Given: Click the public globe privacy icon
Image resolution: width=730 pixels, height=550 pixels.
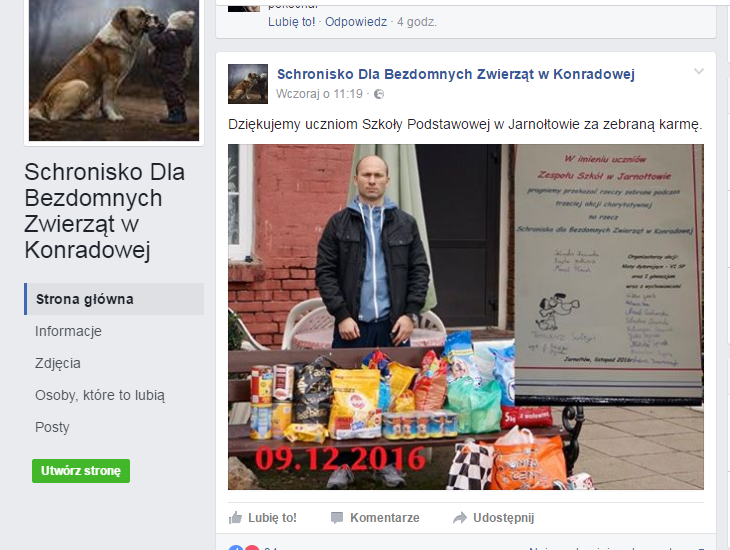Looking at the screenshot, I should coord(379,94).
